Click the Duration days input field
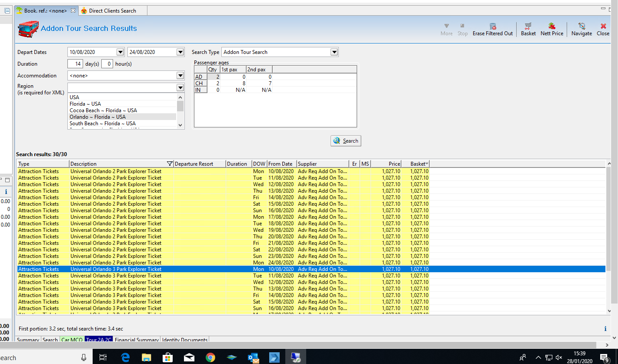The image size is (618, 364). pyautogui.click(x=75, y=64)
